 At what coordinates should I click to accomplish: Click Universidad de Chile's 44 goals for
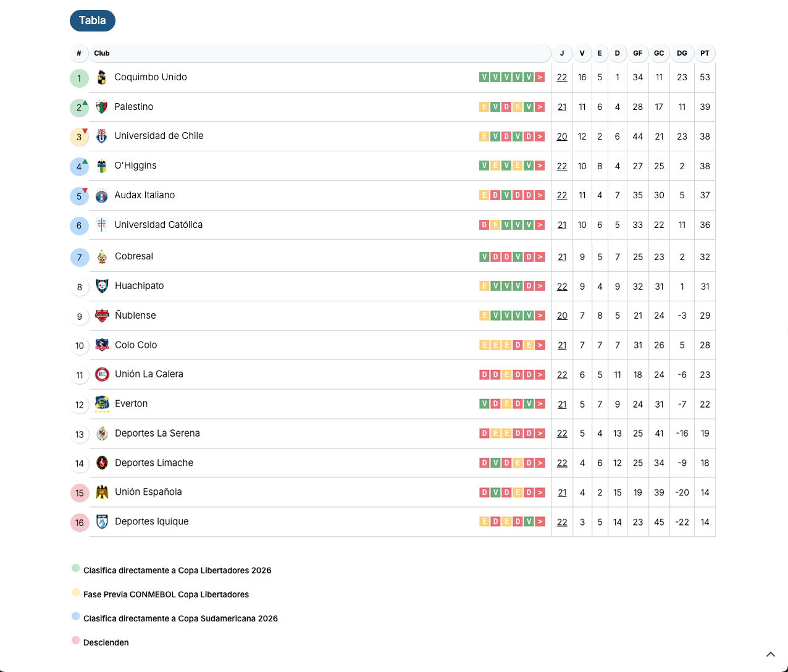pos(638,136)
